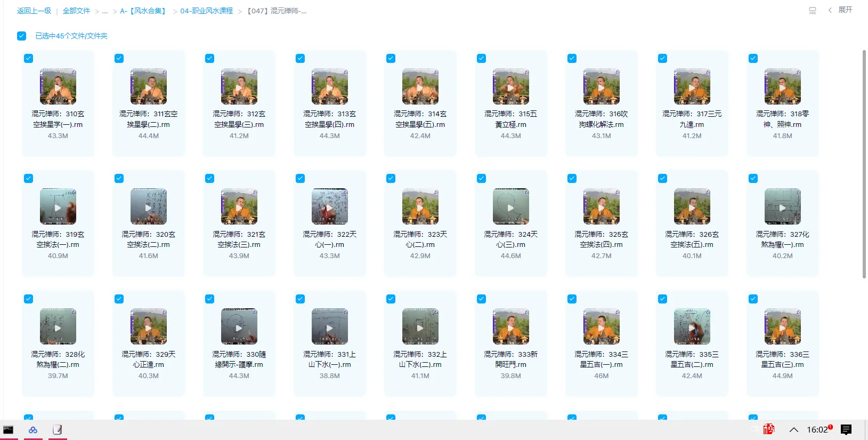Image resolution: width=868 pixels, height=440 pixels.
Task: Deselect file 323天心(二).rm checkbox
Action: [391, 179]
